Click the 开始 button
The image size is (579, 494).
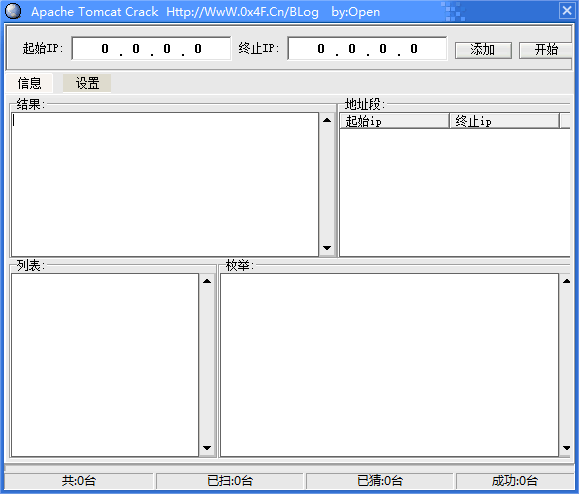click(546, 49)
